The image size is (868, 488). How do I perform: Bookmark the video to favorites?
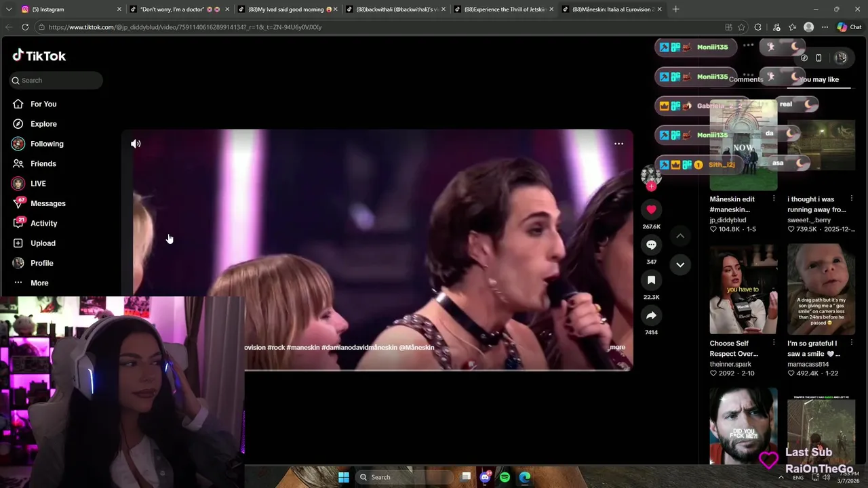point(651,280)
